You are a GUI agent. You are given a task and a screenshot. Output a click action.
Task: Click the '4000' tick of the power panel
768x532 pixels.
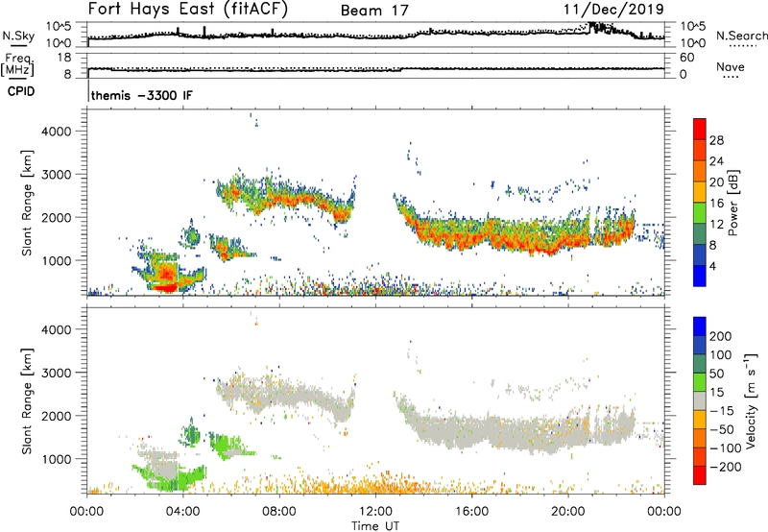tap(57, 132)
